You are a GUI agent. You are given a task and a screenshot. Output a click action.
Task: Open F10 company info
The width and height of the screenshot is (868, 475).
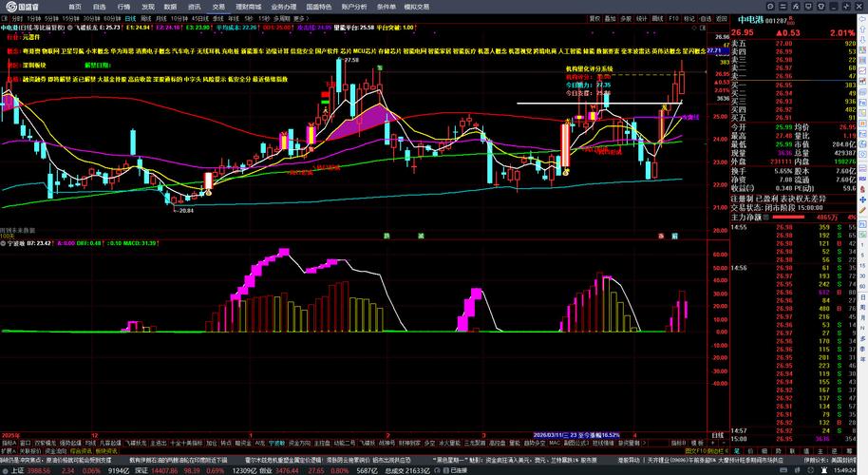pos(673,18)
